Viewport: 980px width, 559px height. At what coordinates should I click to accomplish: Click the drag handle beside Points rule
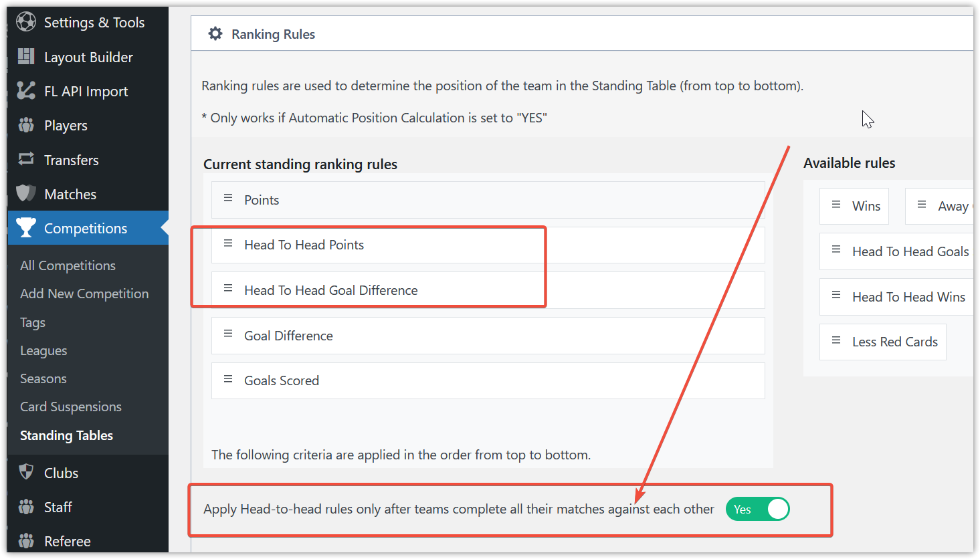[228, 199]
